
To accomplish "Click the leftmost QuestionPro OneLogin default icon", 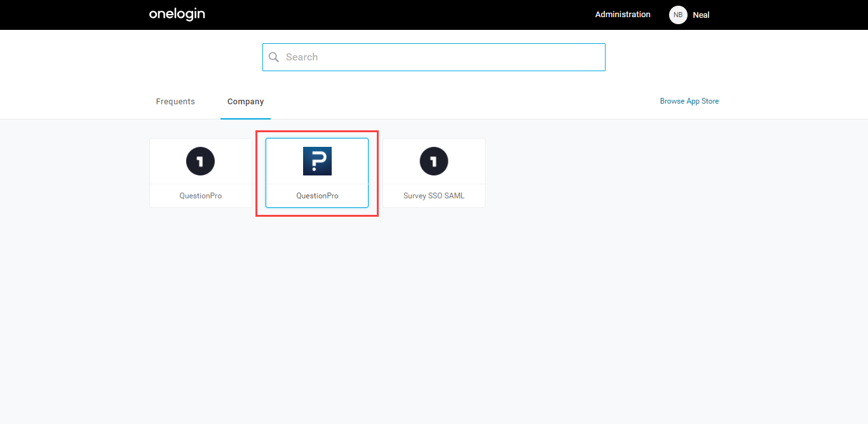I will [200, 161].
